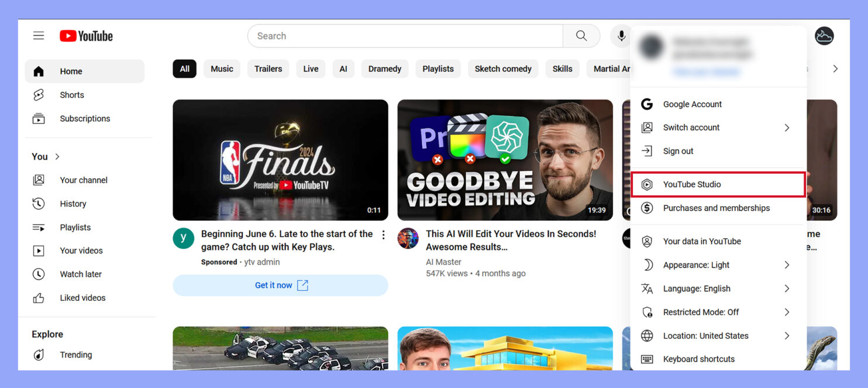The height and width of the screenshot is (388, 868).
Task: Expand the Switch account submenu
Action: (691, 127)
